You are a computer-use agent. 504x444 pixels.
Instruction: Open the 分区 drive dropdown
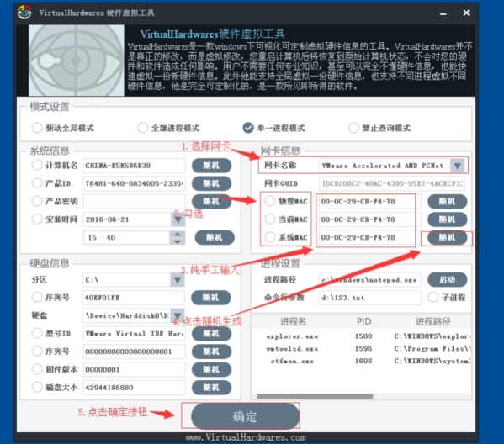[x=177, y=280]
